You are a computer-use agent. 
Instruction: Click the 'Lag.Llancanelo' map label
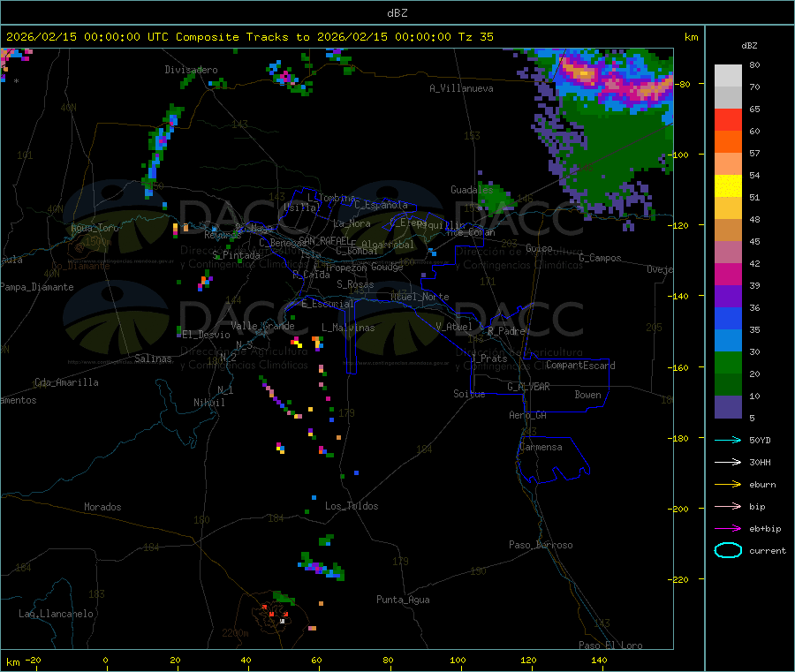coord(56,614)
